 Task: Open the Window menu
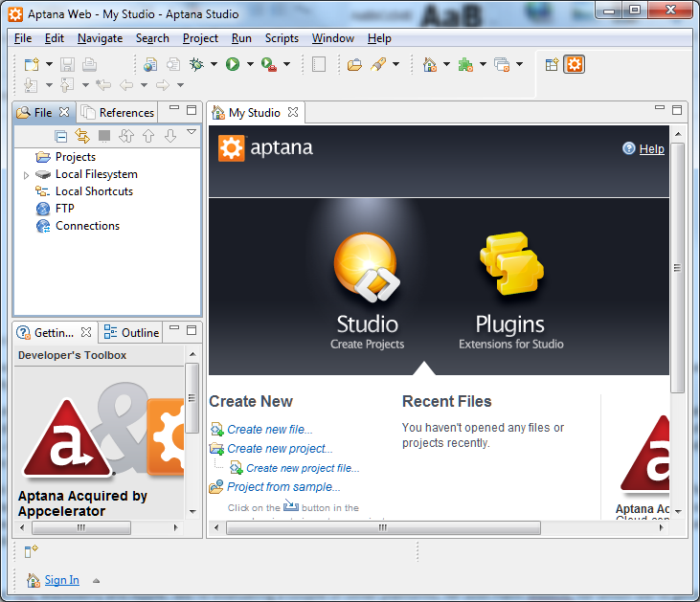(333, 38)
